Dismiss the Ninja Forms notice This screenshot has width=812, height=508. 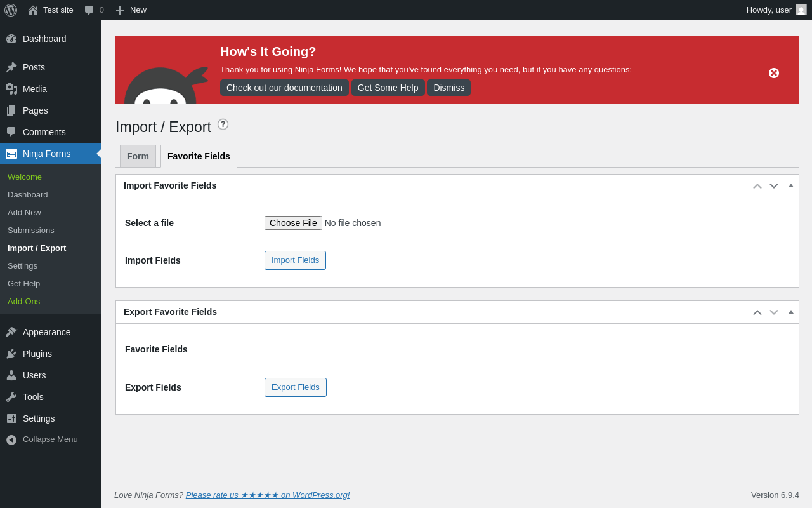click(x=449, y=88)
